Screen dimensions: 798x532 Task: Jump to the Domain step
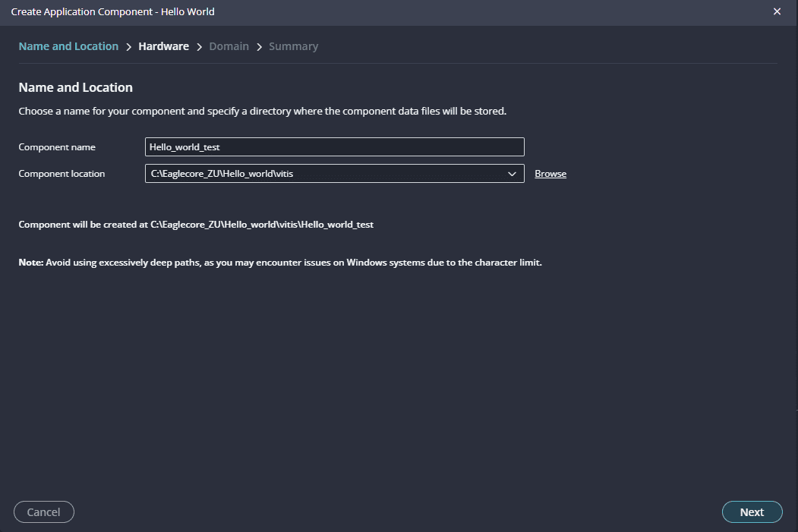[229, 46]
